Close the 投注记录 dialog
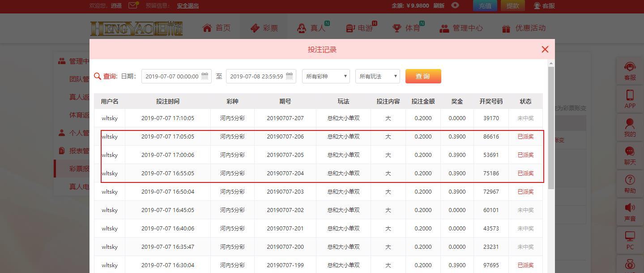The height and width of the screenshot is (273, 644). [545, 49]
